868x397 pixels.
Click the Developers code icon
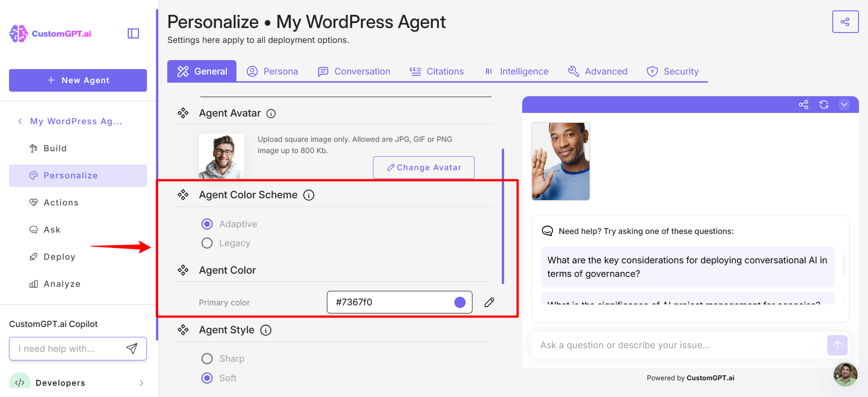20,382
